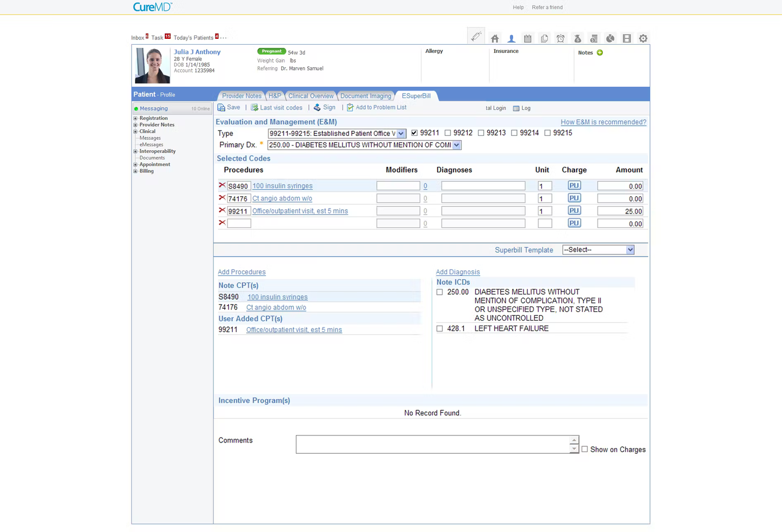Open the Superbill Template selector
The height and width of the screenshot is (532, 782).
[598, 250]
